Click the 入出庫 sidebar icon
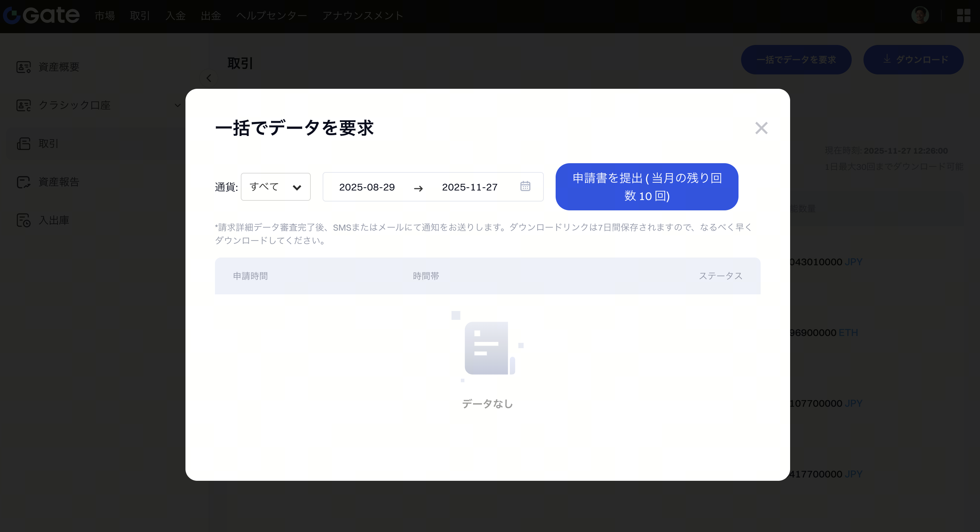The width and height of the screenshot is (980, 532). pyautogui.click(x=24, y=220)
